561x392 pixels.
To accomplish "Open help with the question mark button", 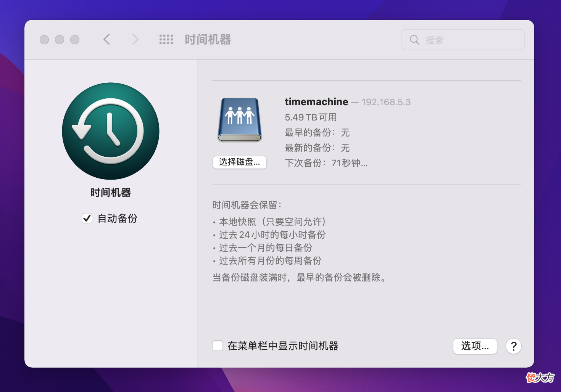I will 514,346.
